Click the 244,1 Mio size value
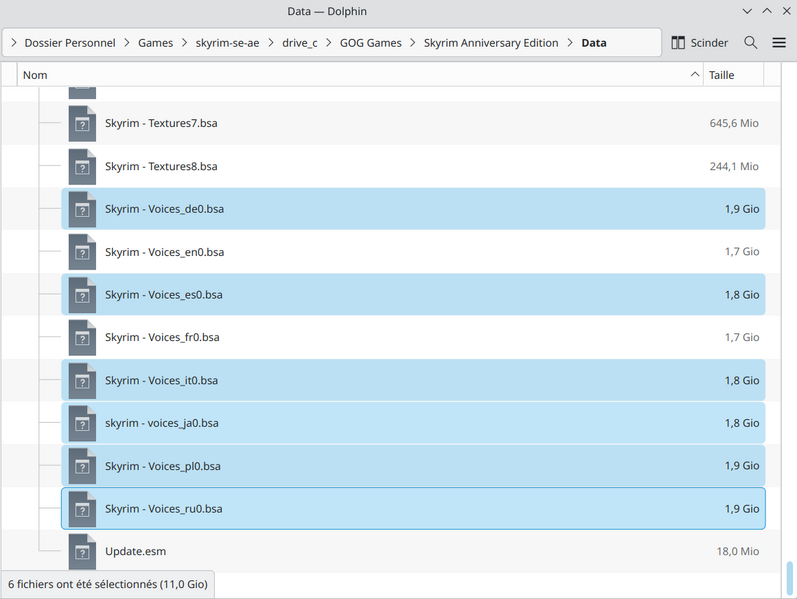The width and height of the screenshot is (797, 599). tap(734, 166)
